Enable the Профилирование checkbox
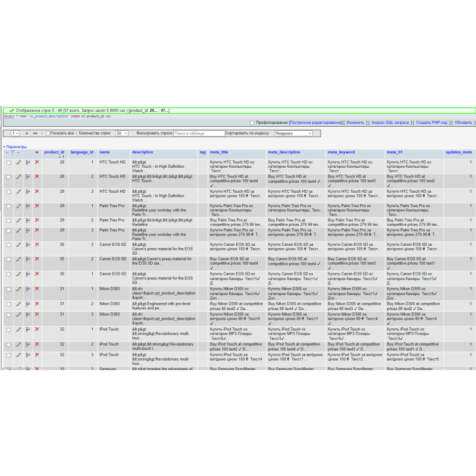The height and width of the screenshot is (476, 476). click(252, 123)
